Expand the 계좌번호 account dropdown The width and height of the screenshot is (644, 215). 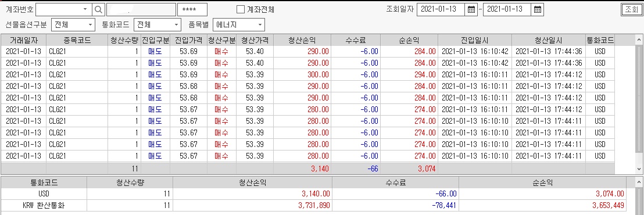click(x=85, y=9)
